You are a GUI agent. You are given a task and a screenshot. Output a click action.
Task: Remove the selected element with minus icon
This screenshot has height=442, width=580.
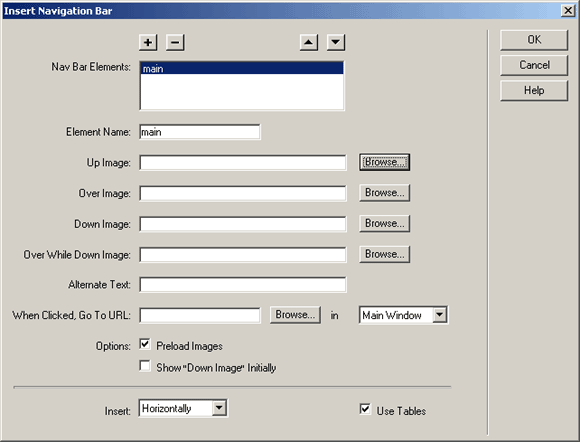click(x=175, y=42)
